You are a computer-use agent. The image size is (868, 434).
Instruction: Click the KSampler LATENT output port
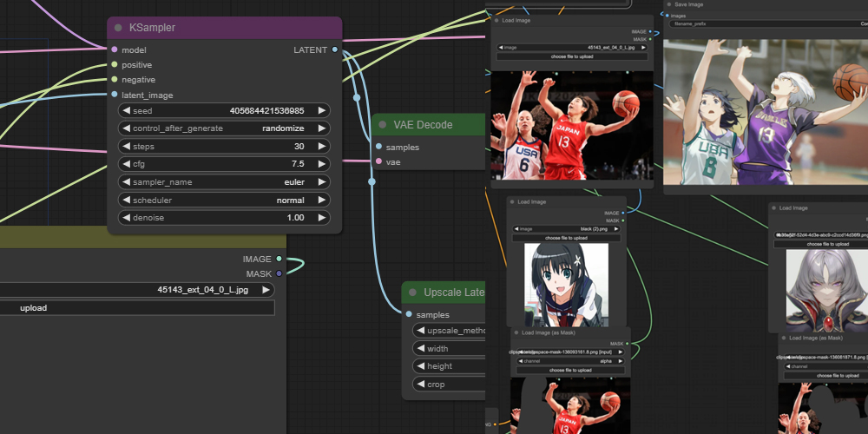pos(334,49)
